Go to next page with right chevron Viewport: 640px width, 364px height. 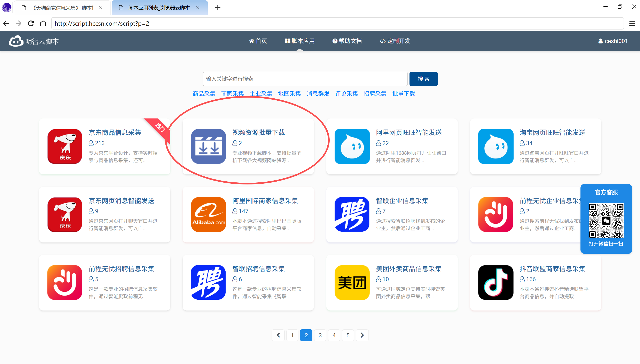tap(362, 335)
